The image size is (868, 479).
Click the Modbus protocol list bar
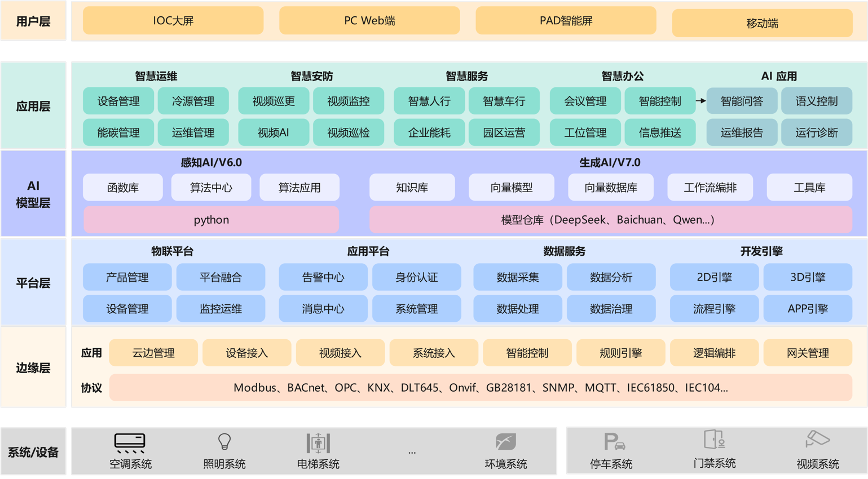(x=481, y=388)
